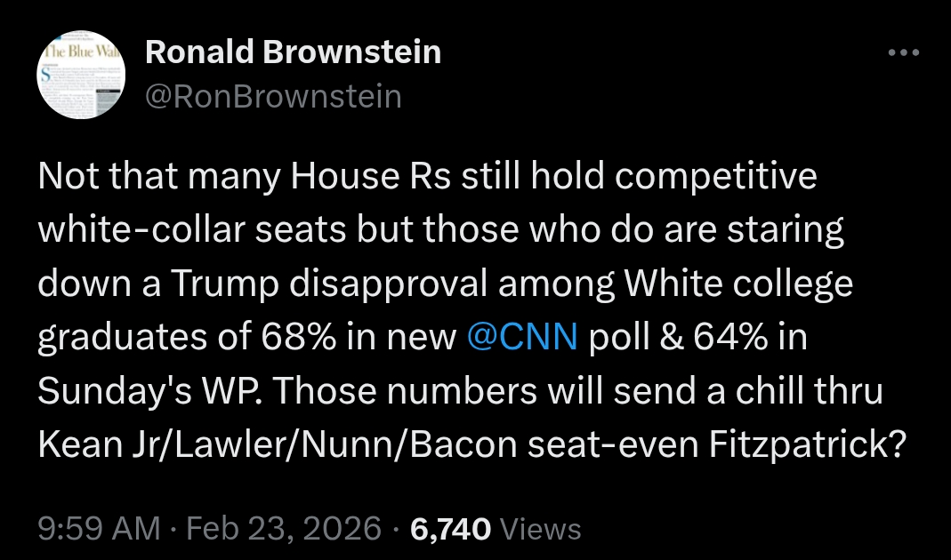
Task: Open the Ronald Brownstein display name link
Action: pos(293,53)
